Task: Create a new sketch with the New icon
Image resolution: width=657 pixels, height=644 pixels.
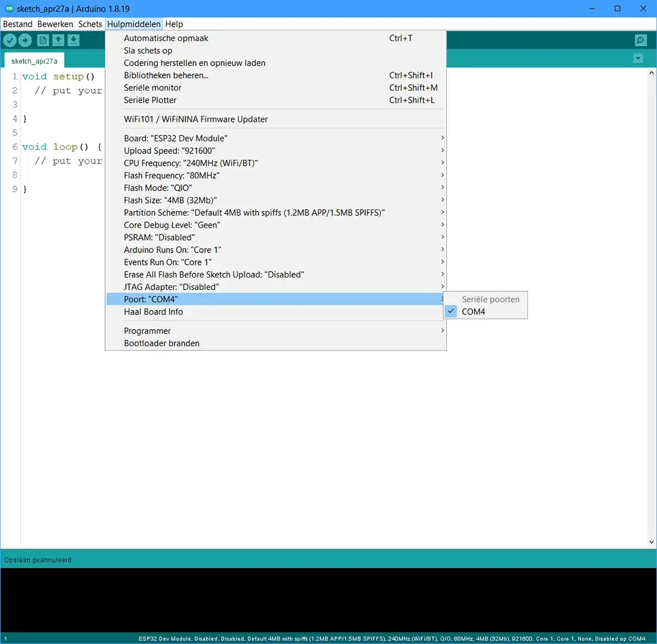Action: coord(43,40)
